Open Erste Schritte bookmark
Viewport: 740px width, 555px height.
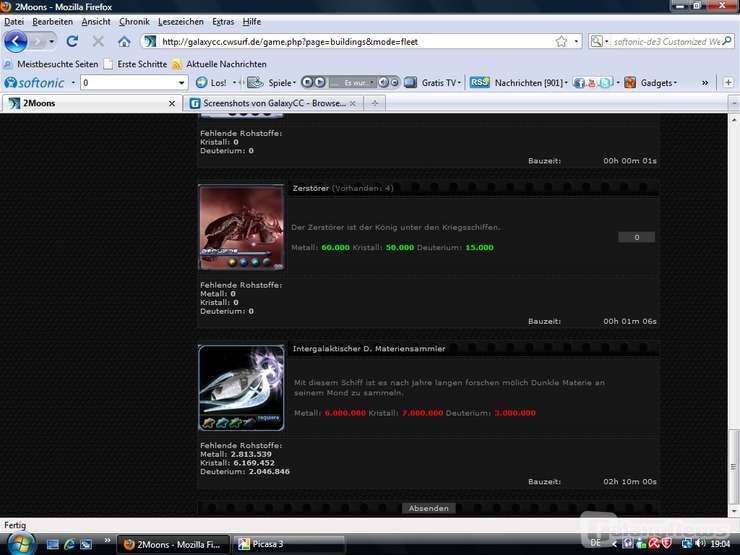click(x=135, y=64)
